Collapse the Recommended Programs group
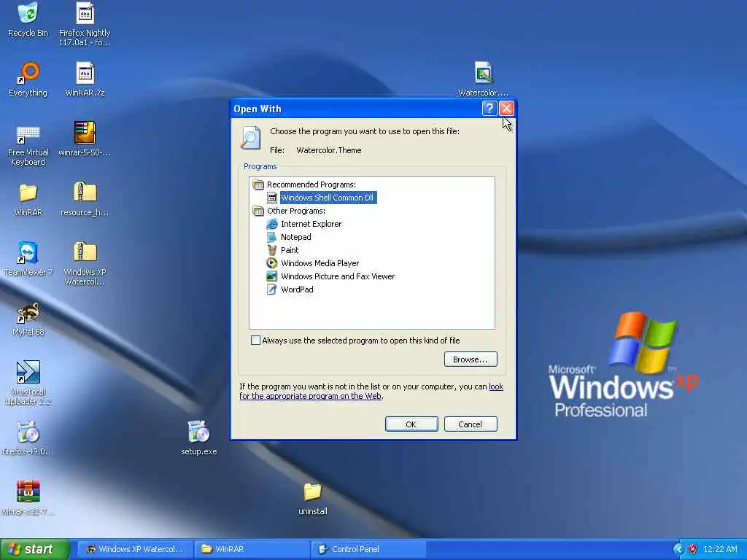The height and width of the screenshot is (560, 747). pyautogui.click(x=258, y=184)
